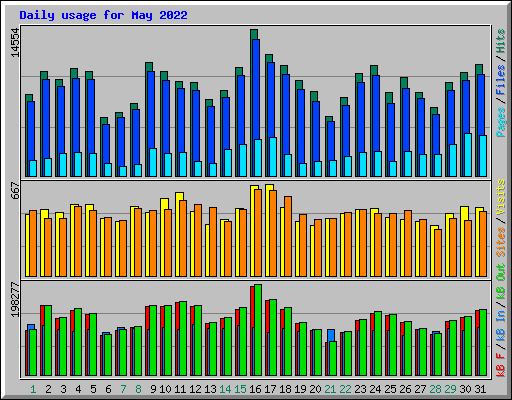This screenshot has width=512, height=400.
Task: Select the 'Files' legend label
Action: pyautogui.click(x=501, y=80)
